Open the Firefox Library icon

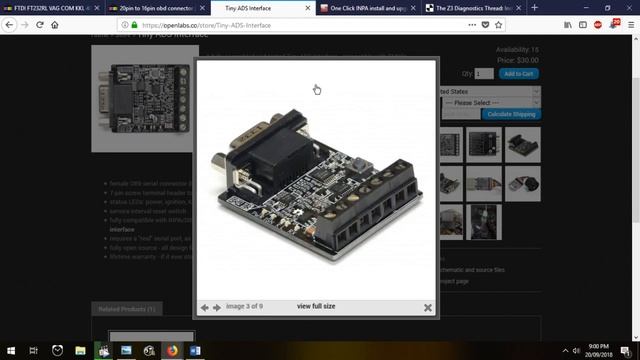coord(568,25)
